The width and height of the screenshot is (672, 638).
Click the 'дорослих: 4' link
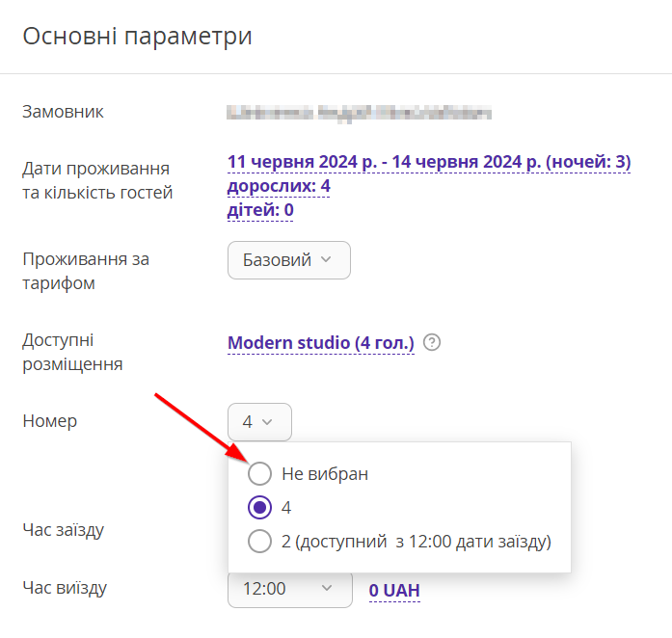tap(279, 186)
